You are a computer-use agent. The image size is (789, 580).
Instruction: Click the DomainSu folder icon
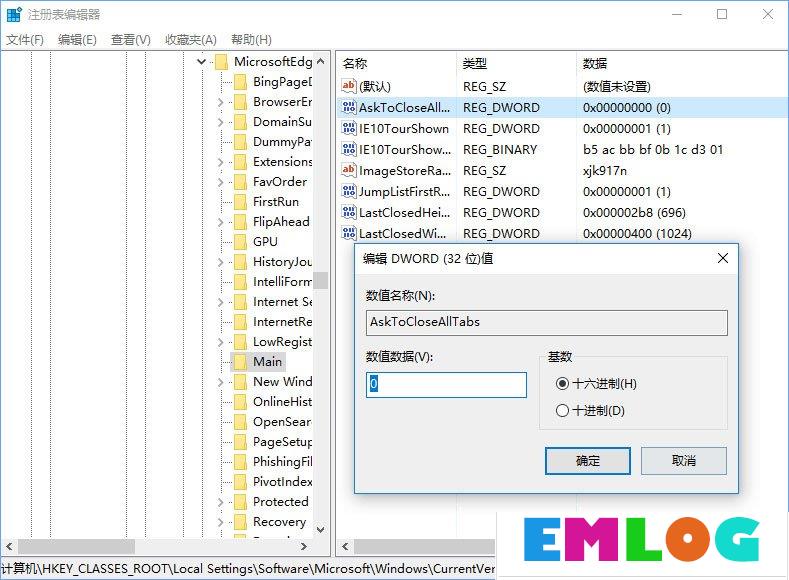pyautogui.click(x=241, y=122)
